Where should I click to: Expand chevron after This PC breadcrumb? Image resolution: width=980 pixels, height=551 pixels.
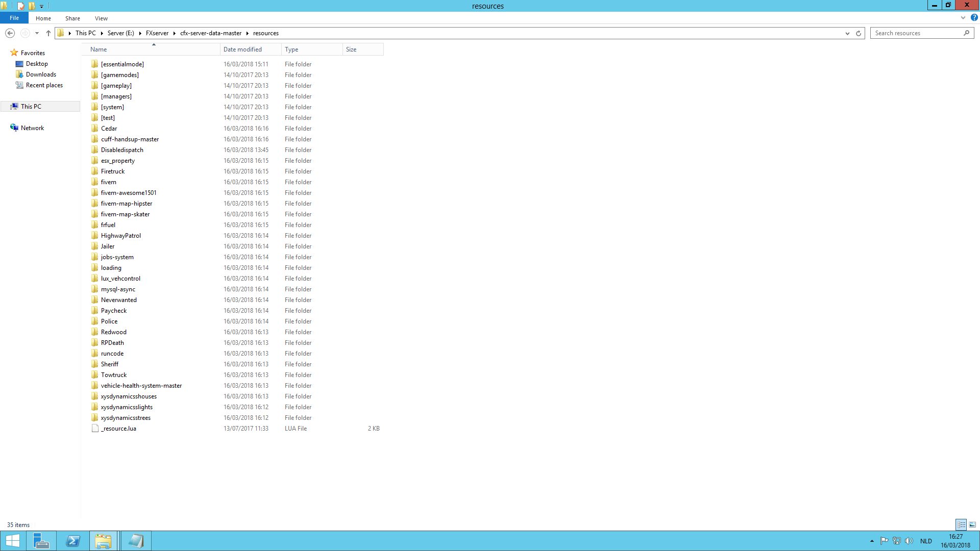102,33
